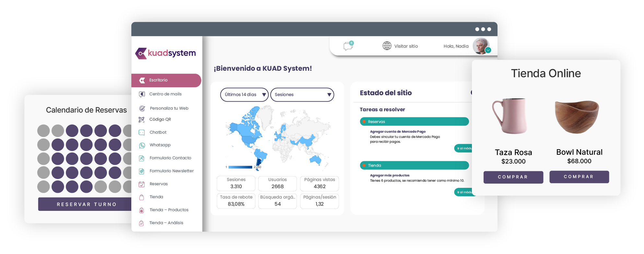Click the kuadsystem logo icon
This screenshot has height=254, width=644.
141,53
